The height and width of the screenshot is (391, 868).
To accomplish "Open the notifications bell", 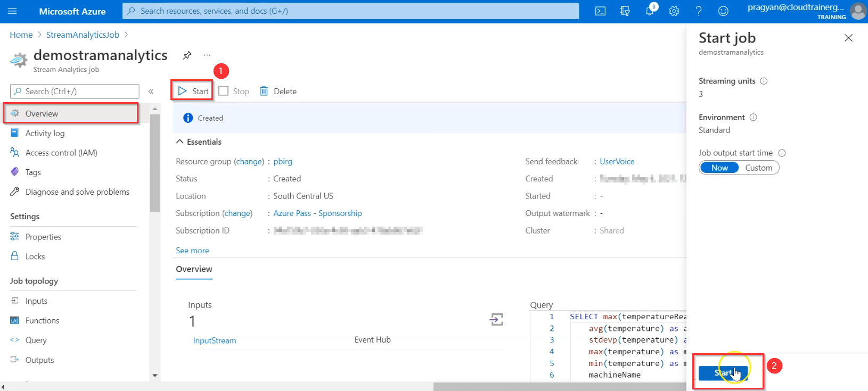I will (650, 11).
